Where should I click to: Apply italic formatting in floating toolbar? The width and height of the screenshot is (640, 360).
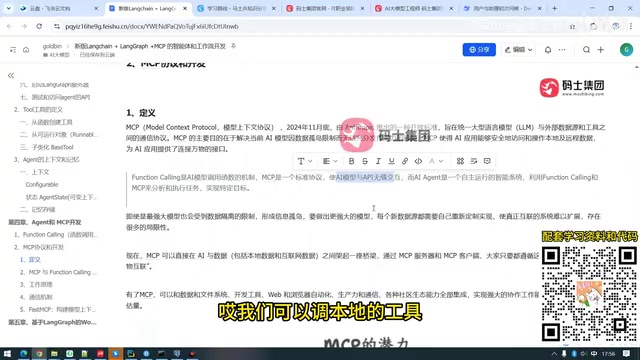tap(378, 161)
